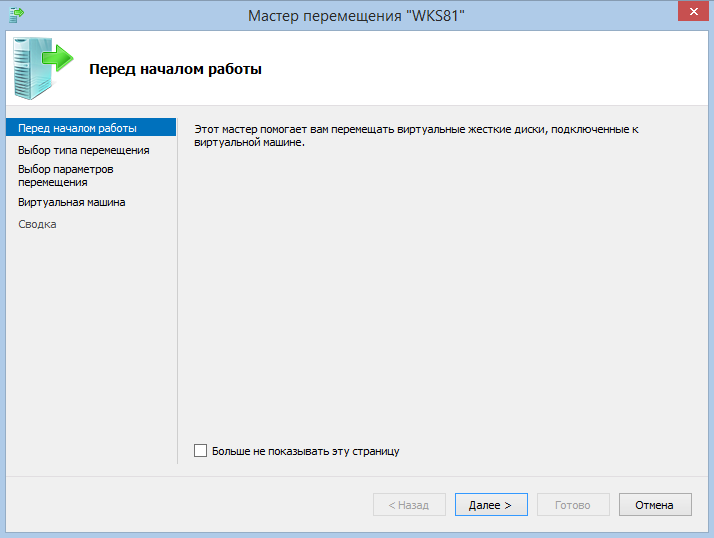
Task: Go to the "Выбор типа перемещения" step
Action: pyautogui.click(x=83, y=150)
